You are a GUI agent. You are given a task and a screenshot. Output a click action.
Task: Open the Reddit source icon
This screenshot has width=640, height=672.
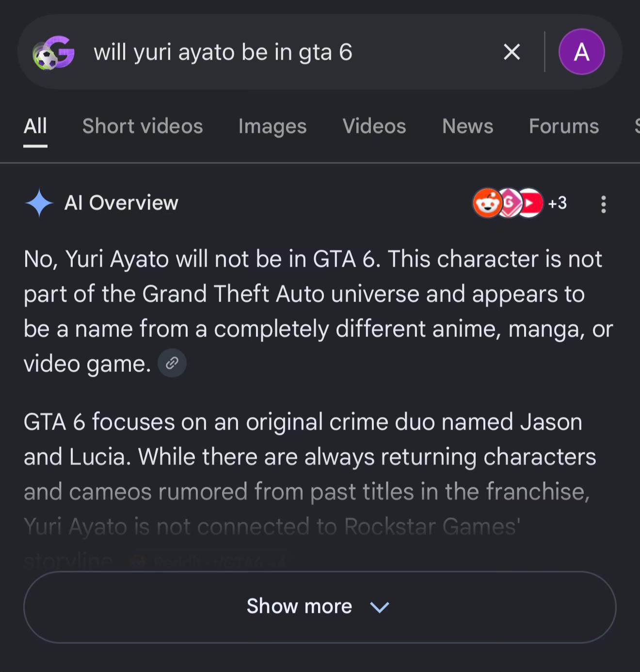click(487, 203)
